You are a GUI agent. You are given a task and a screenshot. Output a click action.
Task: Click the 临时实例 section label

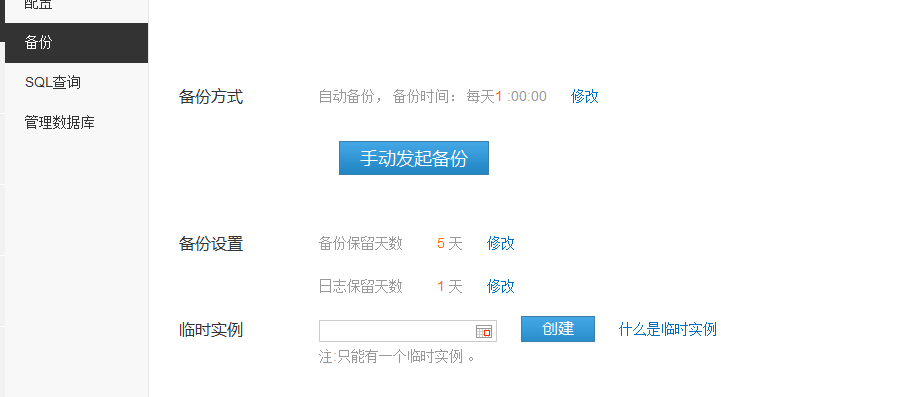[x=211, y=330]
